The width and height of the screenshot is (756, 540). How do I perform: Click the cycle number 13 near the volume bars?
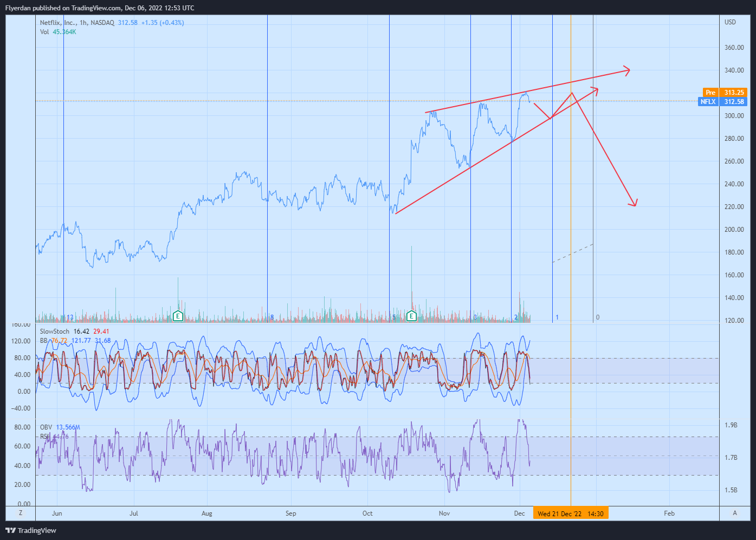70,317
